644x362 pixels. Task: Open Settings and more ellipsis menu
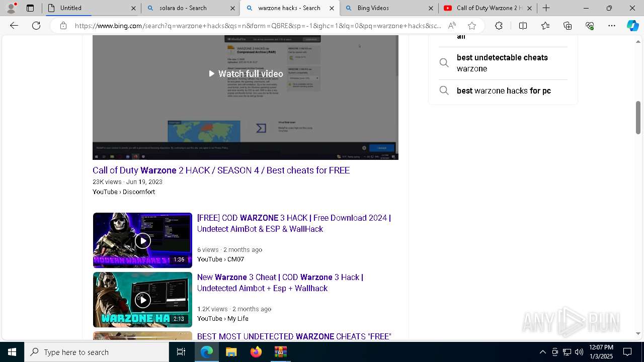pos(612,26)
